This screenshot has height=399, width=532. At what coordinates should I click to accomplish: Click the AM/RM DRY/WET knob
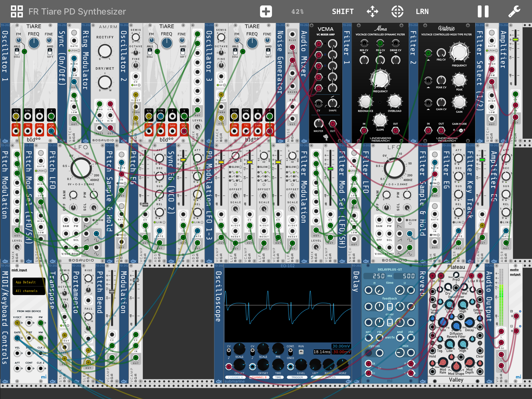105,82
